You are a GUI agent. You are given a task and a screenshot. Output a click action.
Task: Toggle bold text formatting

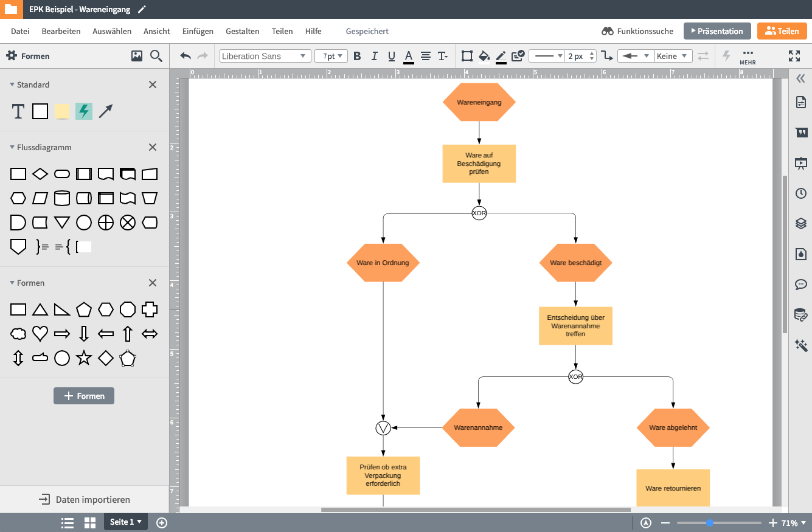pyautogui.click(x=357, y=56)
